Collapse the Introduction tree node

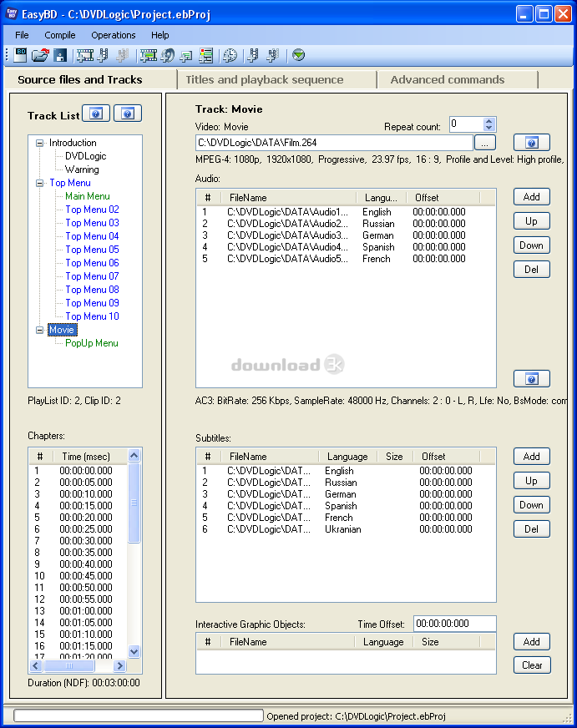pyautogui.click(x=39, y=143)
